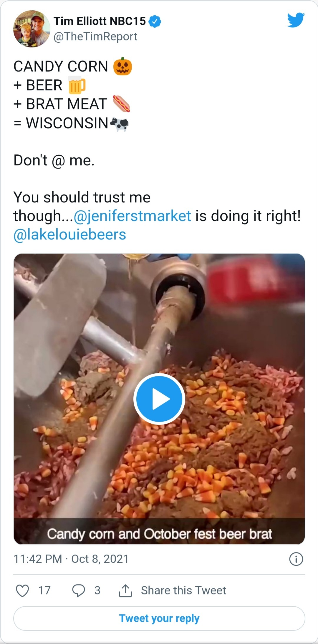This screenshot has height=644, width=318.
Task: Click the Tim Elliott NBC15 display name
Action: click(100, 21)
